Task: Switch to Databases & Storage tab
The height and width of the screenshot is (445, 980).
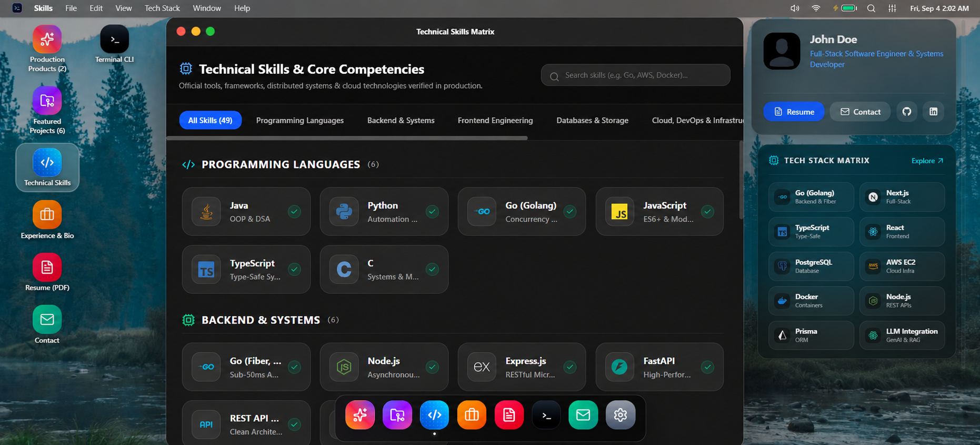Action: (593, 120)
